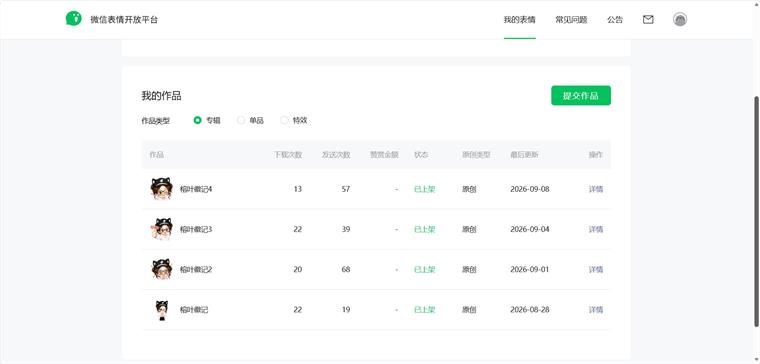The height and width of the screenshot is (364, 760).
Task: Click the send count 68
Action: tap(346, 269)
